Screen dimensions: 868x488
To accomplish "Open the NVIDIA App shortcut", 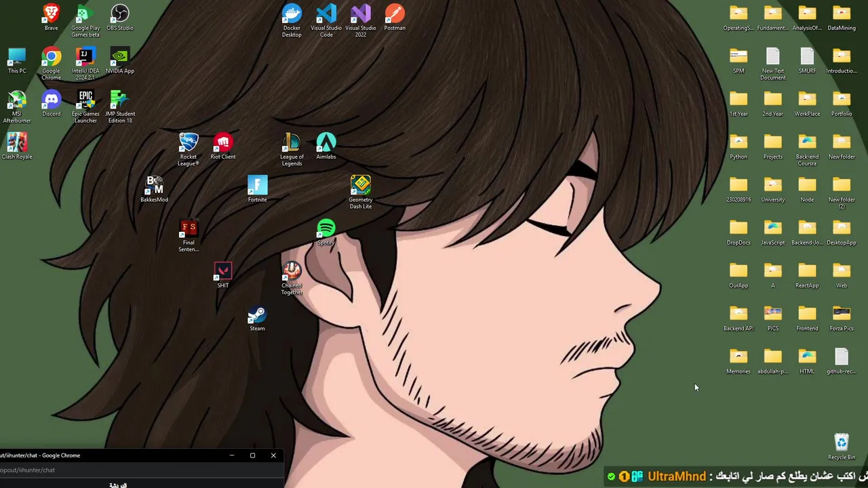I will coord(120,60).
